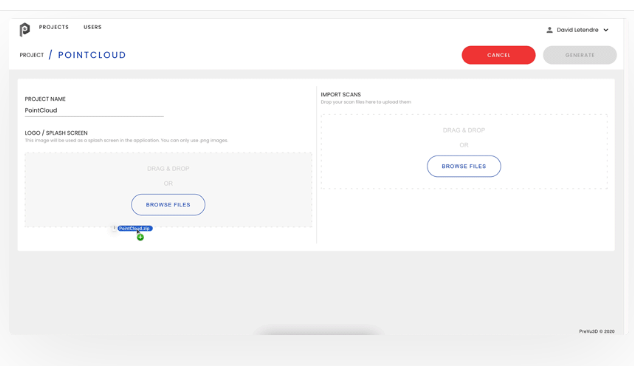Click the green plus drag-copy badge
The image size is (634, 366).
click(x=140, y=237)
